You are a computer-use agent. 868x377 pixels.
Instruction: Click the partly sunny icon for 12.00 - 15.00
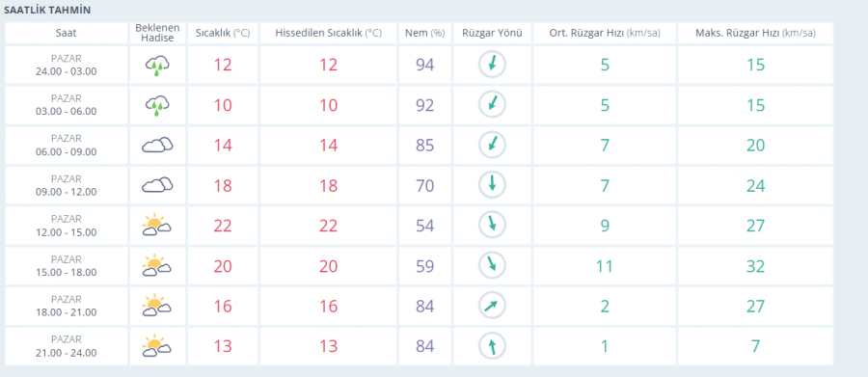coord(156,226)
